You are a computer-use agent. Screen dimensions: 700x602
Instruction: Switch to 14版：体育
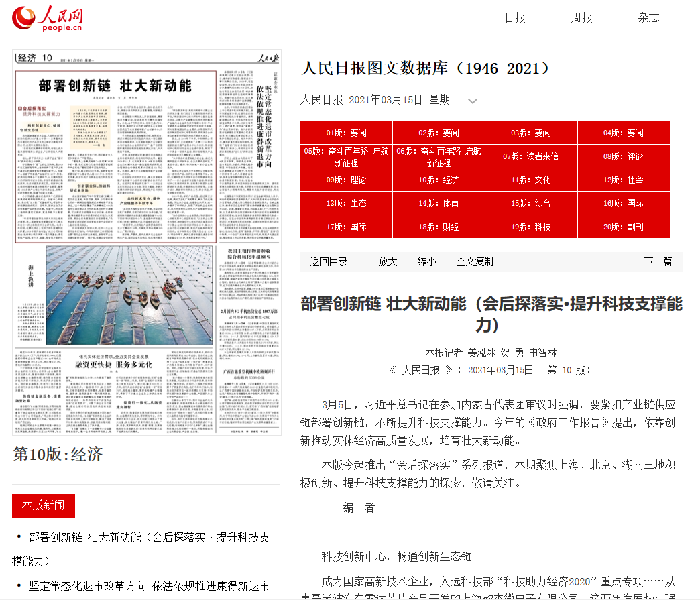click(439, 204)
